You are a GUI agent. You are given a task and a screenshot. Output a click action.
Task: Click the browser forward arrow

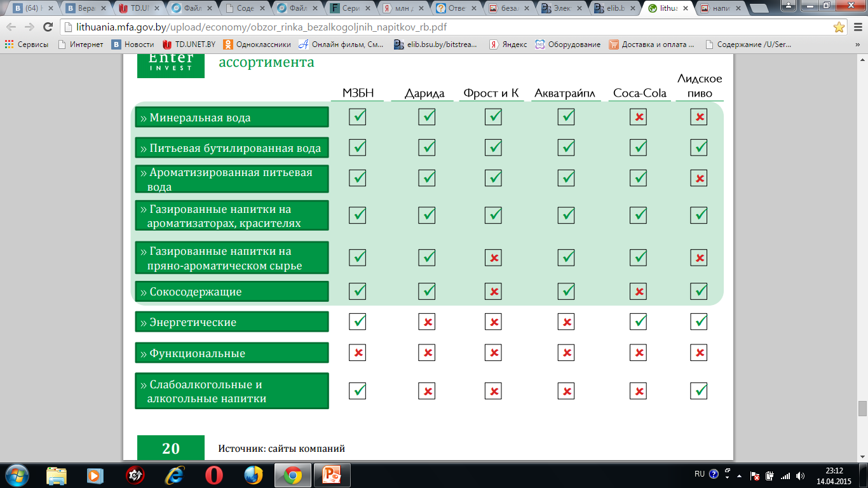point(29,27)
